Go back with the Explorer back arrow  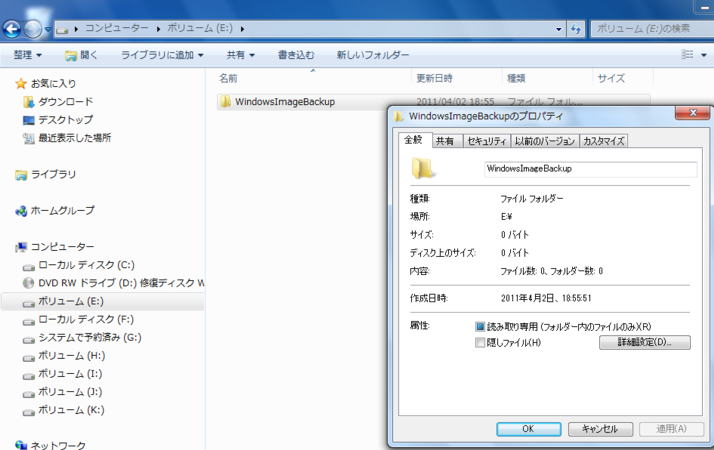pyautogui.click(x=12, y=29)
